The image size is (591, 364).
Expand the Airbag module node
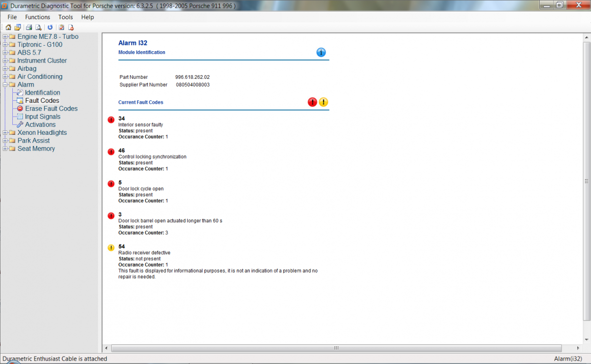tap(5, 69)
